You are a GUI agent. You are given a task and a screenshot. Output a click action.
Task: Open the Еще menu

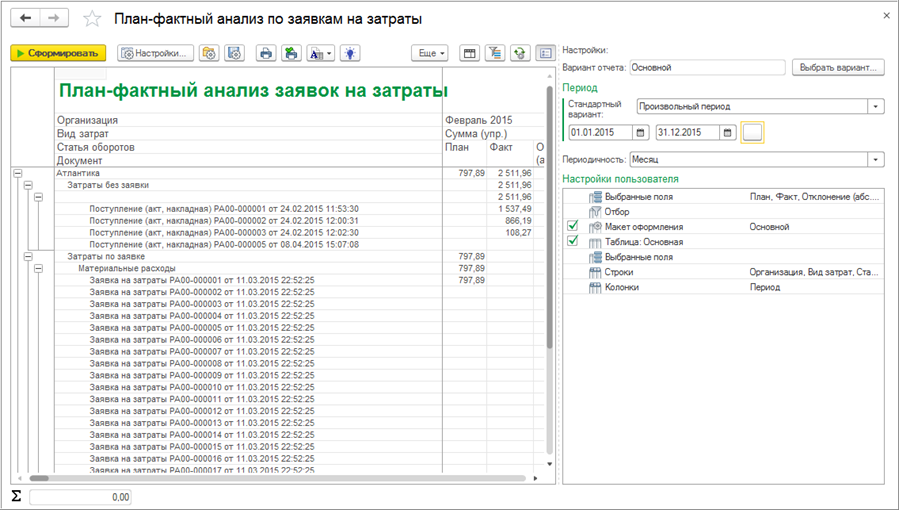[x=429, y=53]
